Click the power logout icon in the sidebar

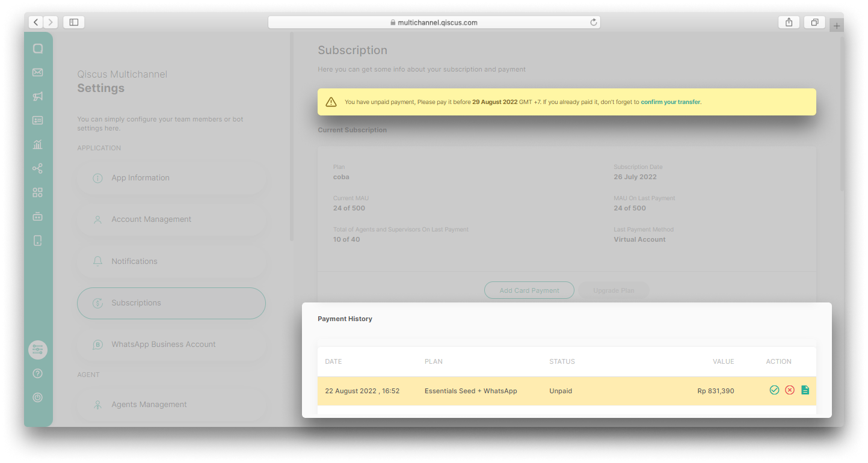point(37,397)
